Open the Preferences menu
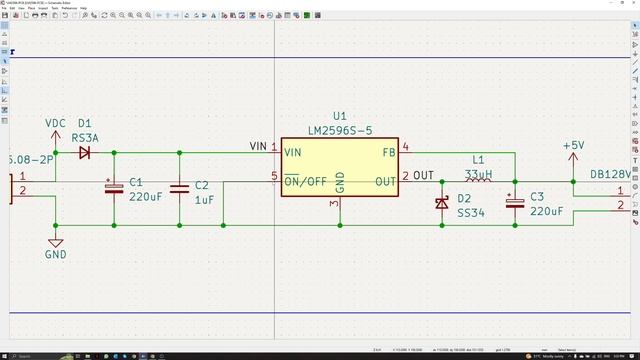 (69, 8)
